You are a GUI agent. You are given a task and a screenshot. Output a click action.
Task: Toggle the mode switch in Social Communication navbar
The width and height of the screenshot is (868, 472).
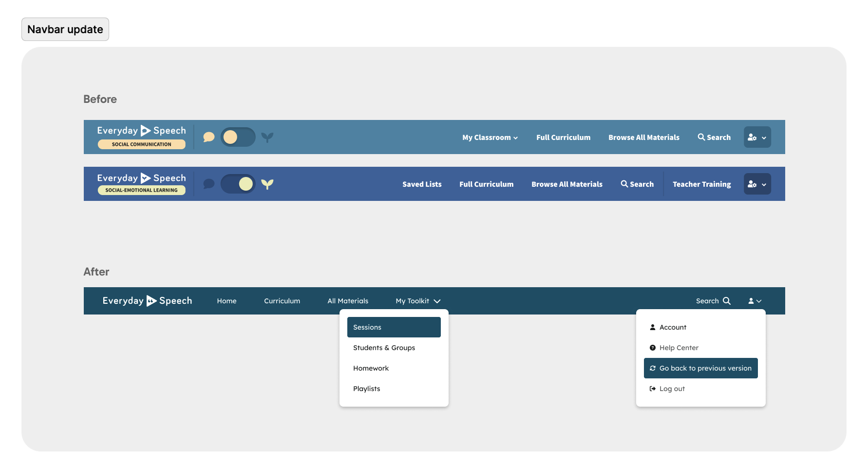pyautogui.click(x=238, y=137)
